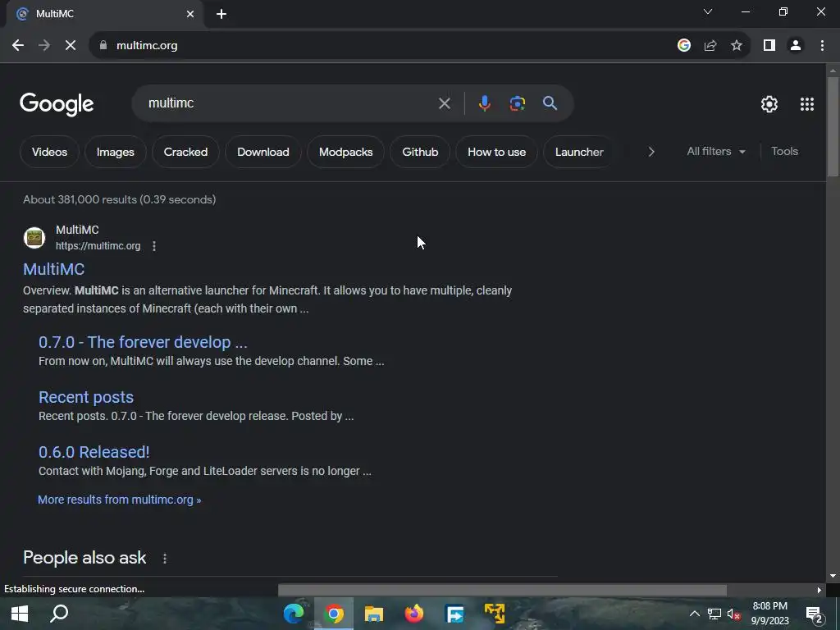Open the Google apps grid
The width and height of the screenshot is (840, 630).
point(807,104)
